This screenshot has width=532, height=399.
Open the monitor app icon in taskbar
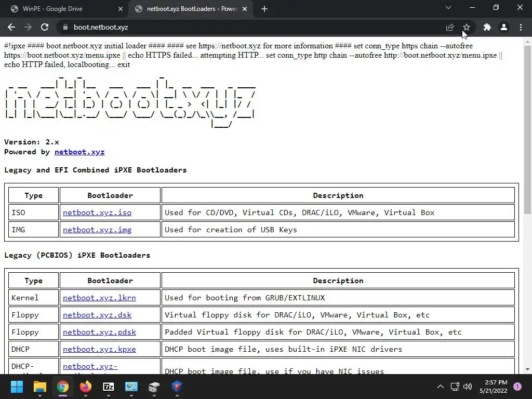pyautogui.click(x=131, y=387)
